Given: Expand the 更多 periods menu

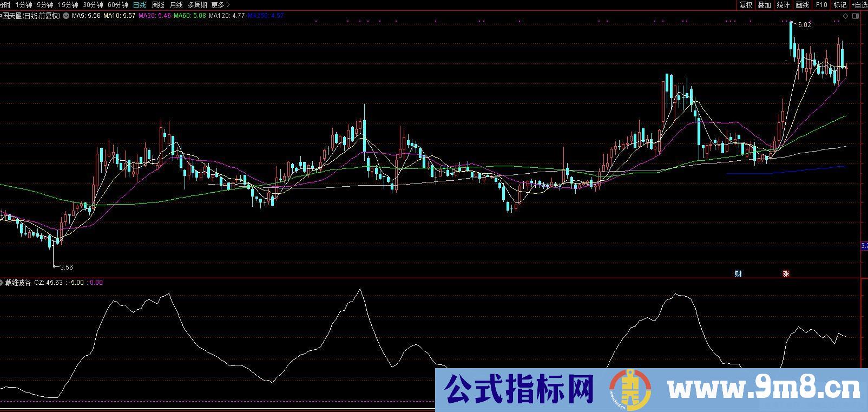Looking at the screenshot, I should (x=220, y=5).
